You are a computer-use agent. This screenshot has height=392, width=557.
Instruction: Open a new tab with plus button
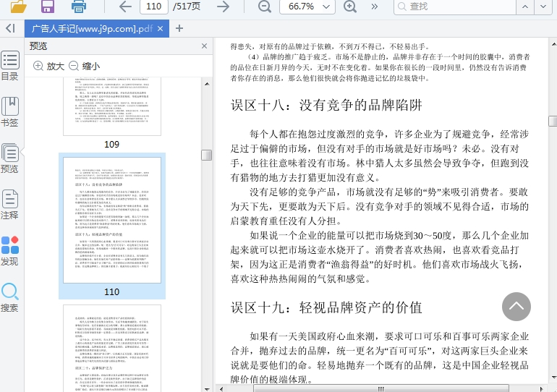pos(179,29)
